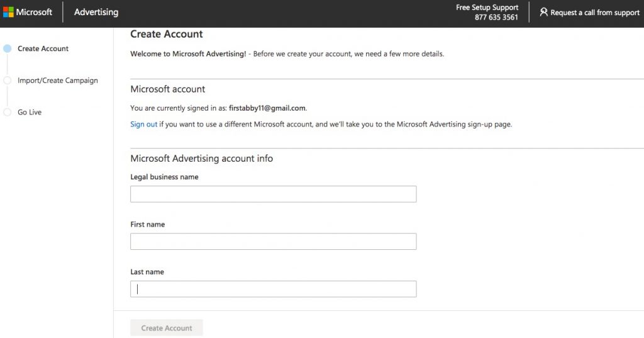This screenshot has width=644, height=338.
Task: Click the Legal business name label
Action: pyautogui.click(x=164, y=177)
